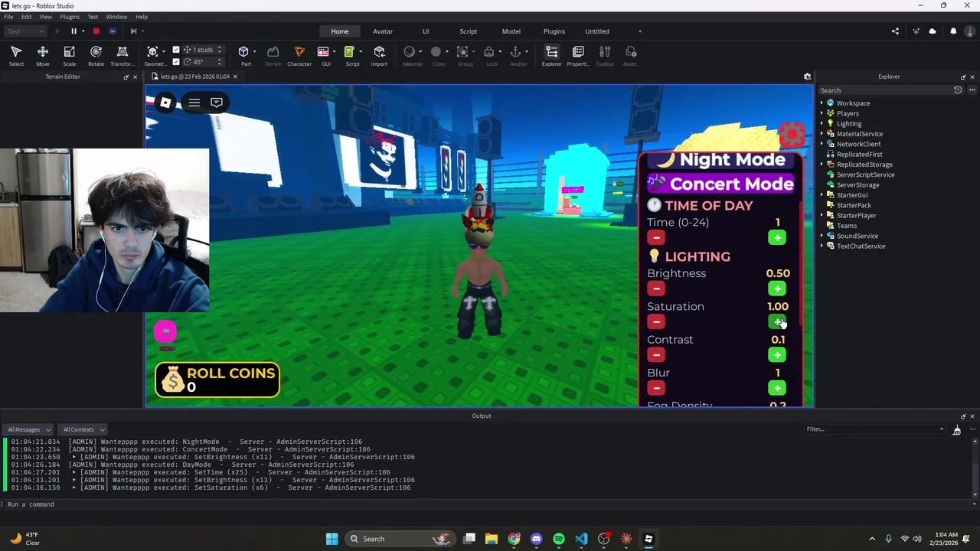Toggle the Explorer panel button
This screenshot has height=551, width=980.
[551, 55]
